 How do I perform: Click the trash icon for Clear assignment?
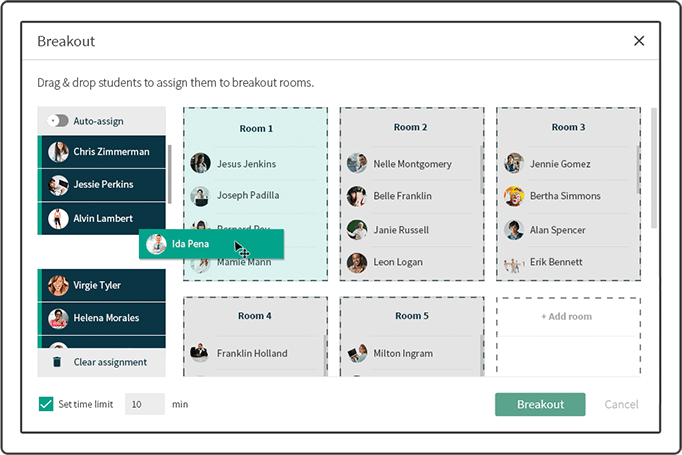tap(57, 362)
